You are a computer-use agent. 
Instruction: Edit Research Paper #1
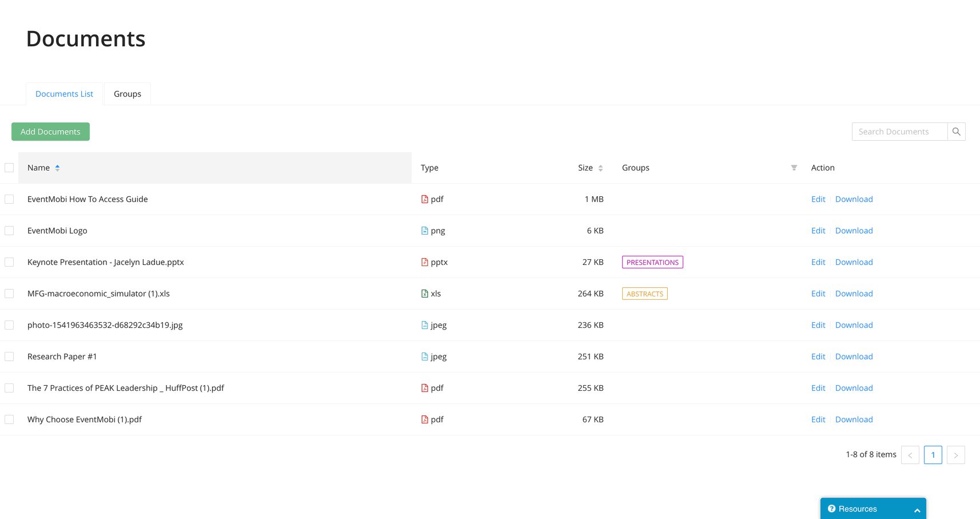pos(818,356)
